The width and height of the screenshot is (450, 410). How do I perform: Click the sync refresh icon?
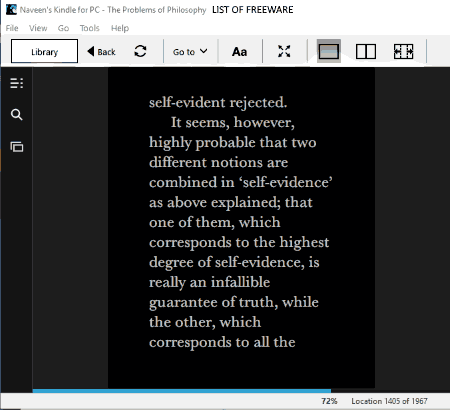pos(140,51)
